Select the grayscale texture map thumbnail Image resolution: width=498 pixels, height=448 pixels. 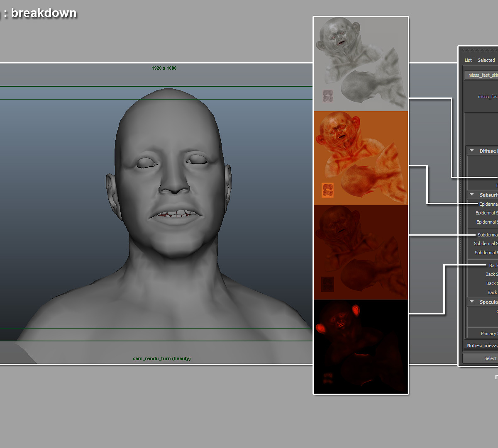(361, 64)
